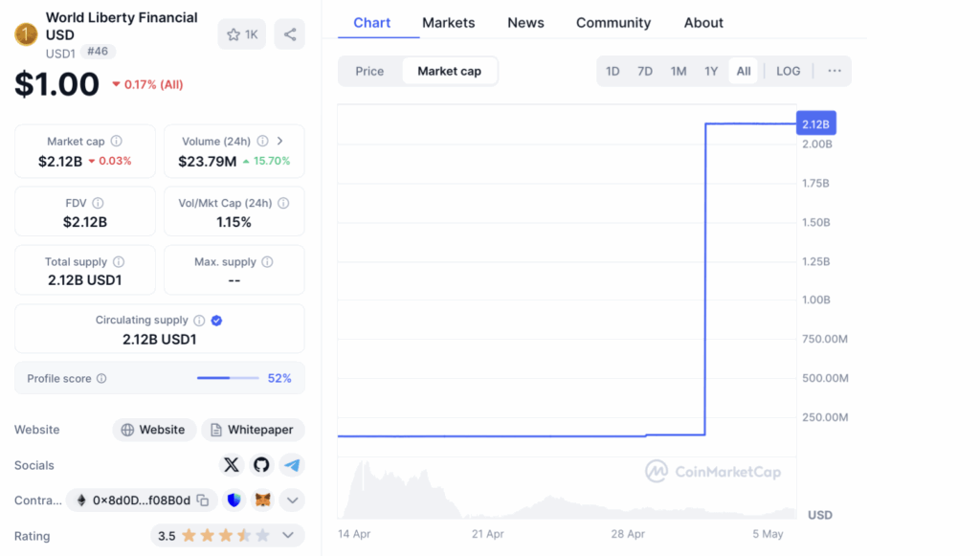Click the verified circulating supply badge
The image size is (980, 556).
pyautogui.click(x=217, y=321)
